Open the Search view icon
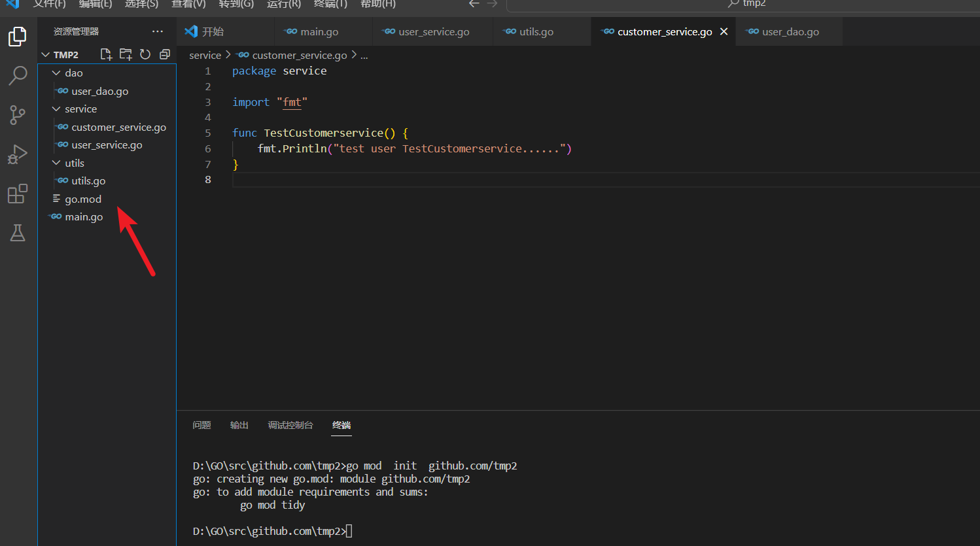The width and height of the screenshot is (980, 546). pyautogui.click(x=18, y=75)
